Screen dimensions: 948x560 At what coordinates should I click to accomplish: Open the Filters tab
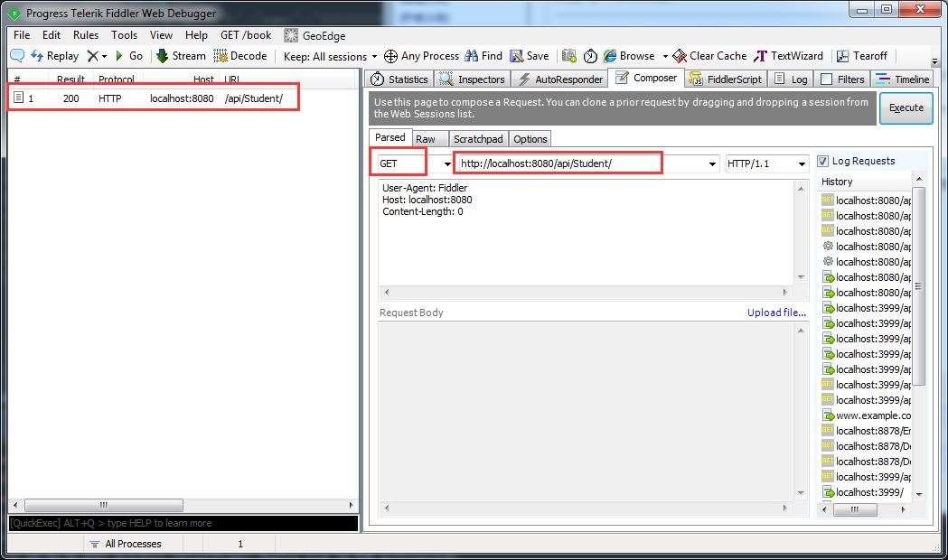[843, 79]
